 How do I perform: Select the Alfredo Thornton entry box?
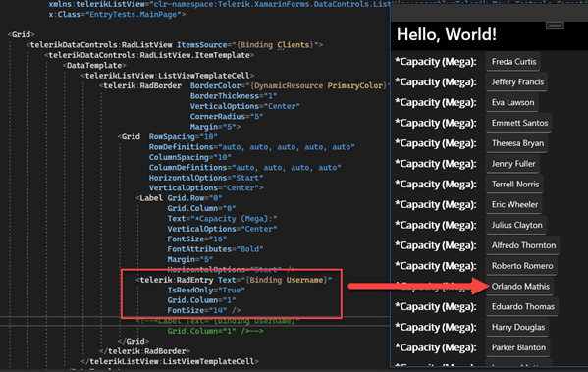pos(523,245)
